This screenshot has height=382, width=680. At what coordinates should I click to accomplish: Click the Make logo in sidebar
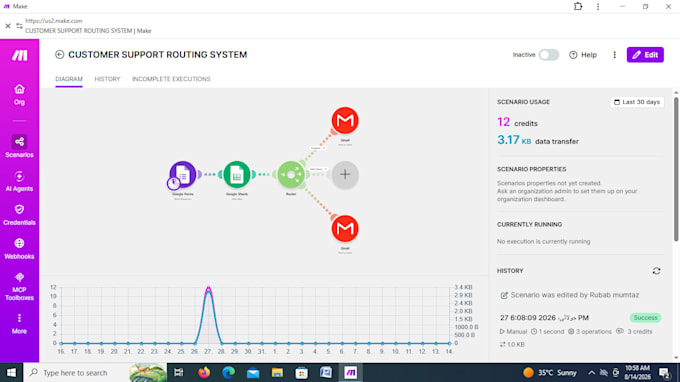point(20,55)
